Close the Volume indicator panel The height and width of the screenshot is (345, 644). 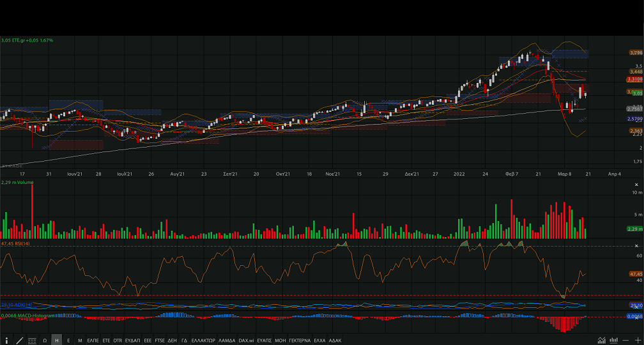coord(636,184)
